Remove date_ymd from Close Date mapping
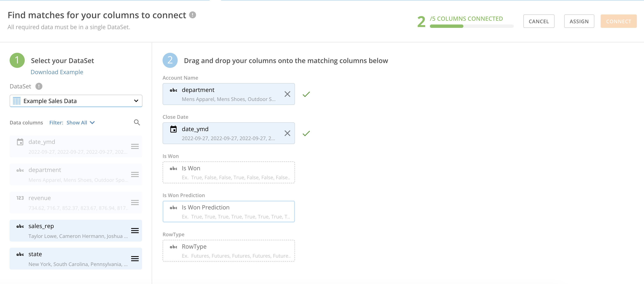The image size is (644, 284). coord(287,133)
